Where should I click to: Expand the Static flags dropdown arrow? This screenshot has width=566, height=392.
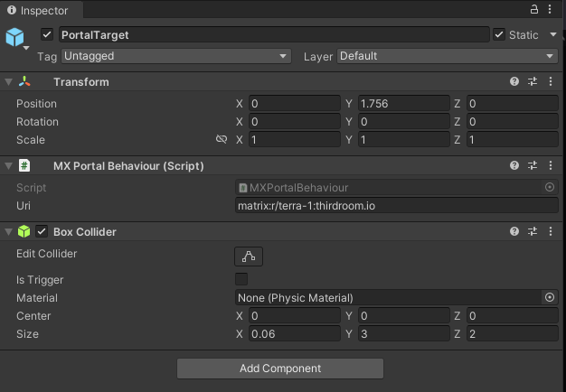(552, 35)
